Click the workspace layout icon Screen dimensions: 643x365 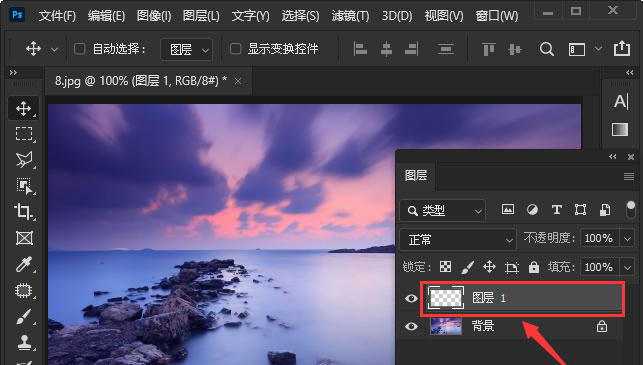577,49
